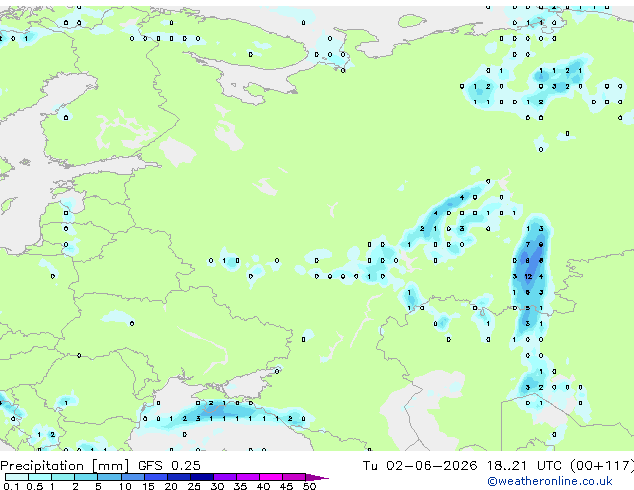The image size is (634, 490).
Task: Select legend swatch between 10 and 15
Action: 132,477
